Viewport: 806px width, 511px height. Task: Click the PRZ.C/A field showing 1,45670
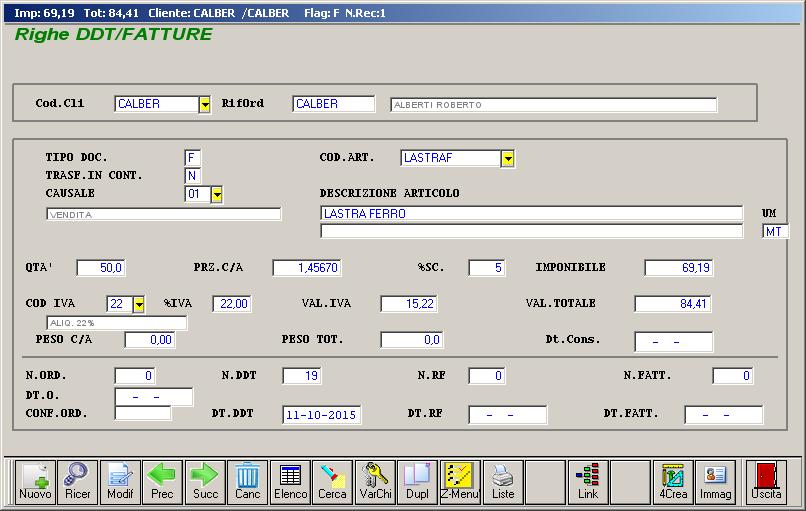click(x=307, y=268)
